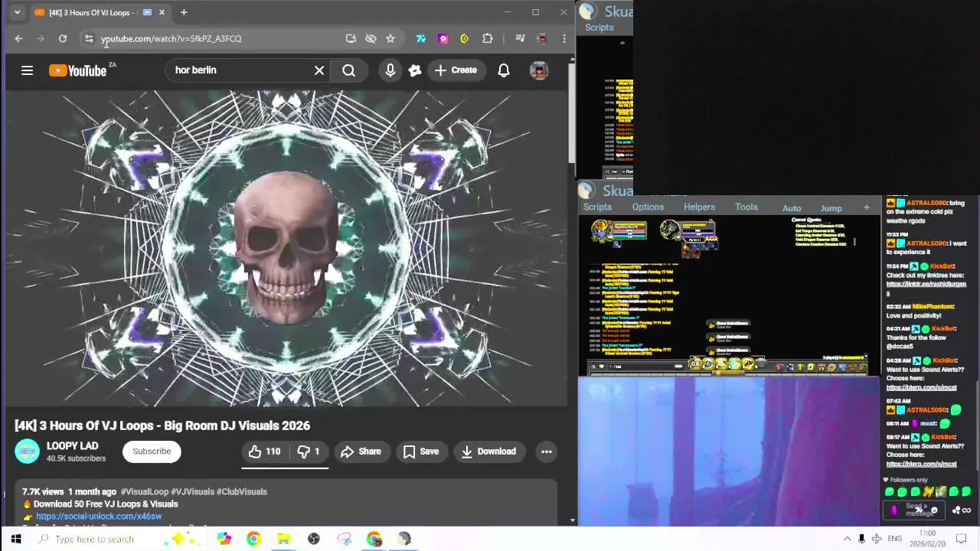Save the video to a playlist

click(x=421, y=452)
